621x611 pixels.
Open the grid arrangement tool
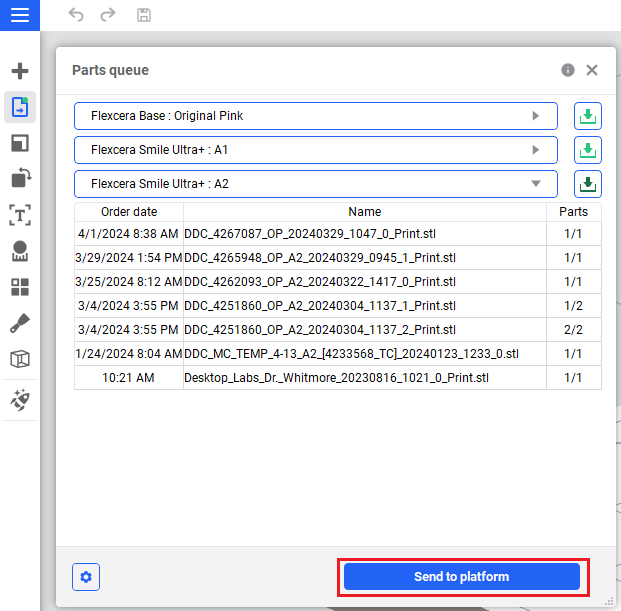pyautogui.click(x=20, y=287)
